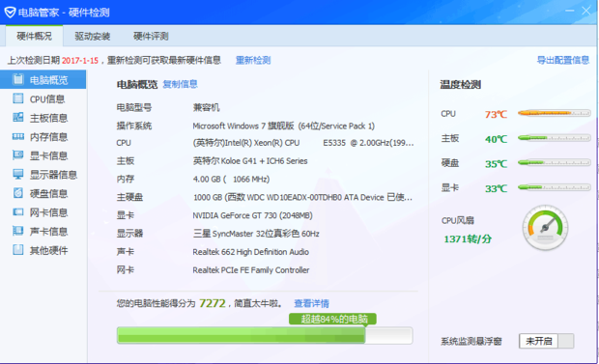This screenshot has width=599, height=364.
Task: Click the Intel(R) Xeon(R) CPU E5335 text
Action: point(303,143)
